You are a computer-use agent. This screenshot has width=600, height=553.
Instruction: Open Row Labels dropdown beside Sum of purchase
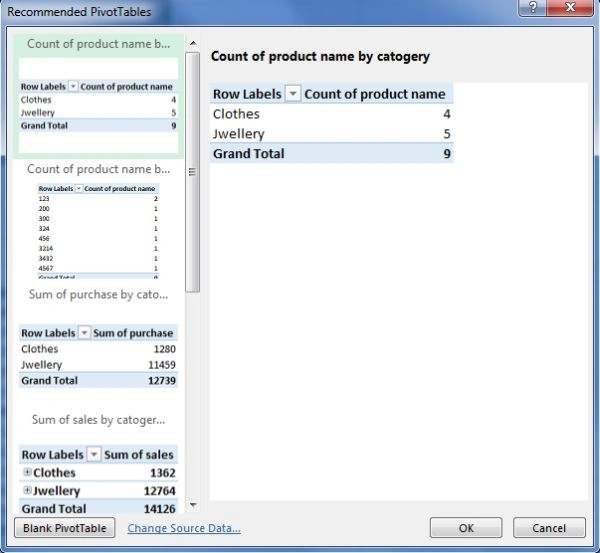[84, 333]
